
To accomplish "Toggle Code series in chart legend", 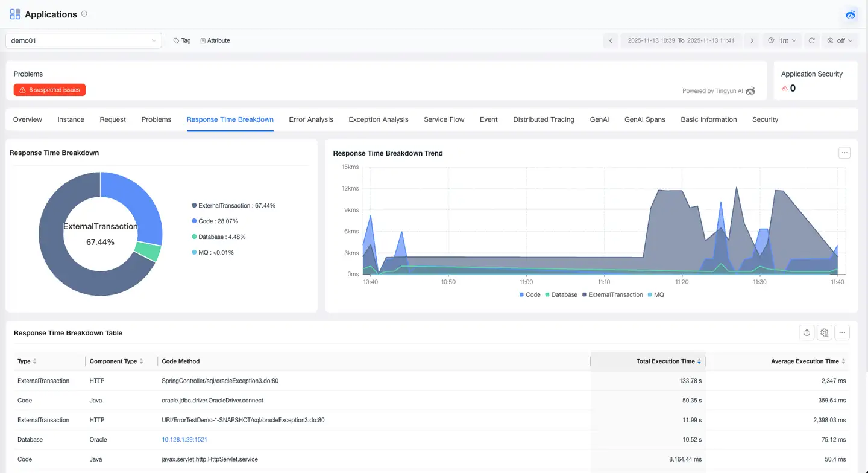I will coord(530,295).
